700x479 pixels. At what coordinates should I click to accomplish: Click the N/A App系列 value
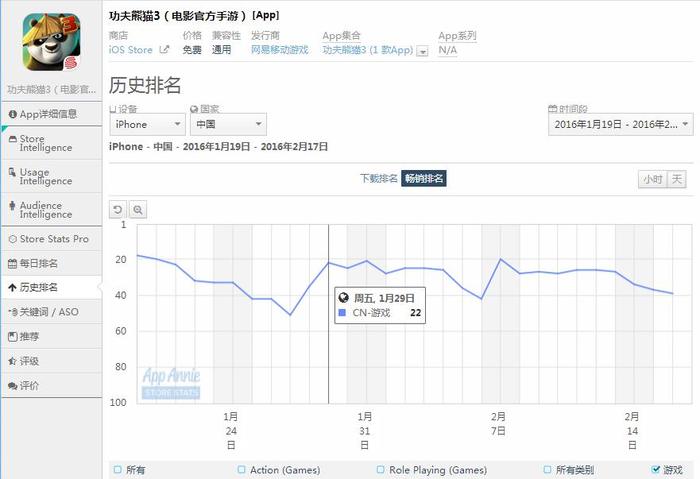pos(448,50)
